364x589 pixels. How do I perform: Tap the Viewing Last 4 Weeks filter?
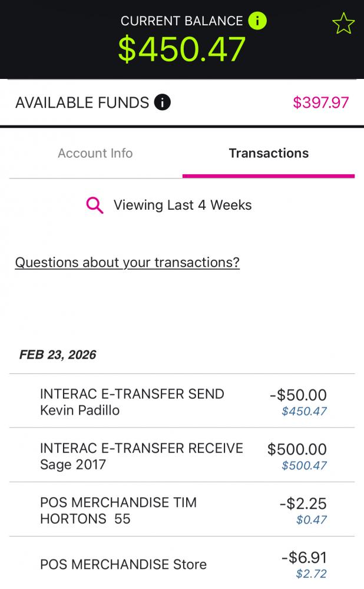[183, 205]
